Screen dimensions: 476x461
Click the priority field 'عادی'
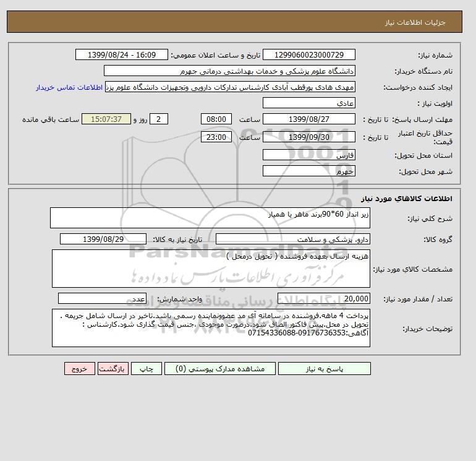[308, 103]
